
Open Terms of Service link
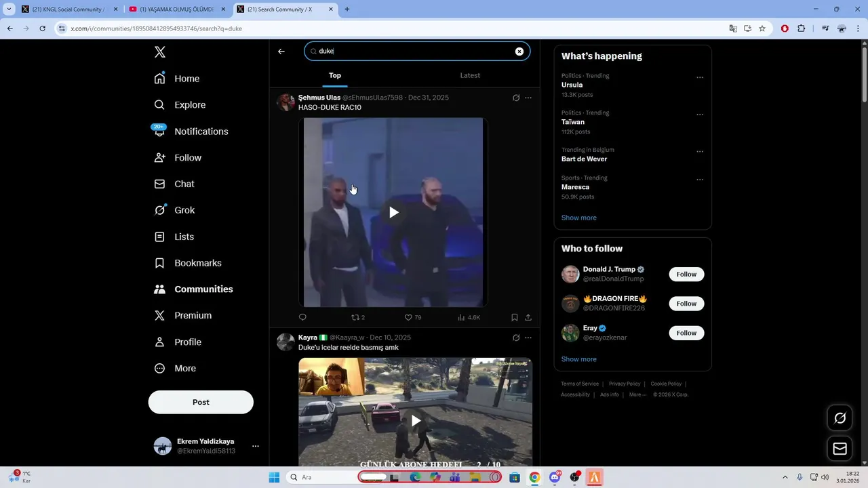pyautogui.click(x=580, y=384)
